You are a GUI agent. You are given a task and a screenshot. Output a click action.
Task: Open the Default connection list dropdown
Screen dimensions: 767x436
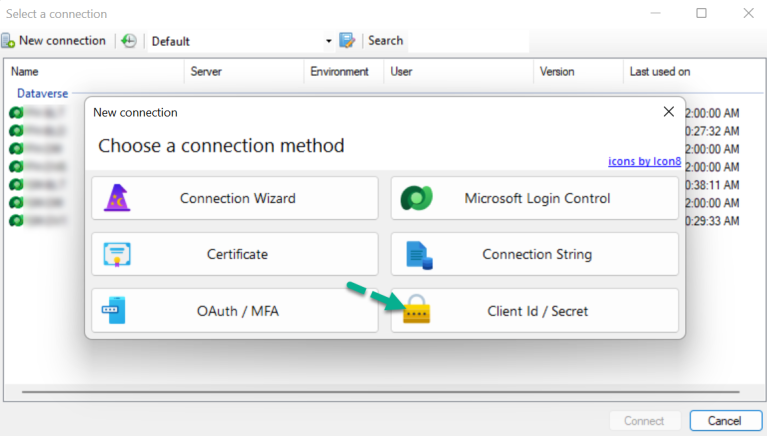328,41
